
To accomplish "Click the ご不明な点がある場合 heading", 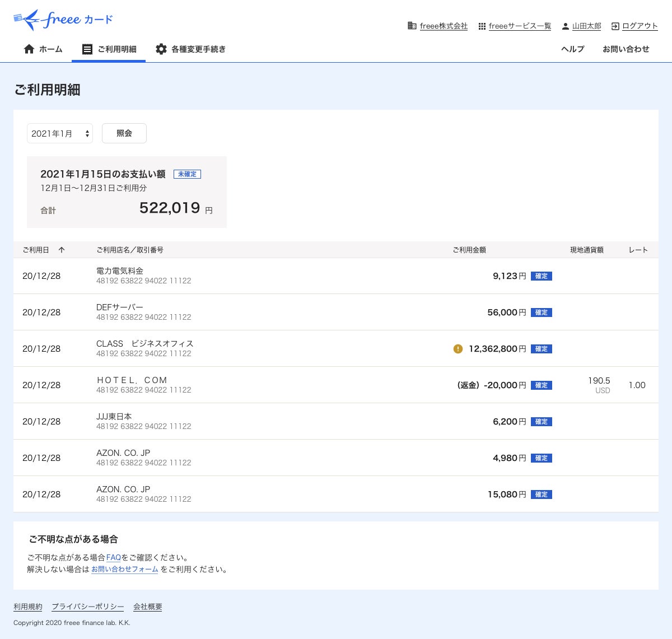I will (x=73, y=539).
